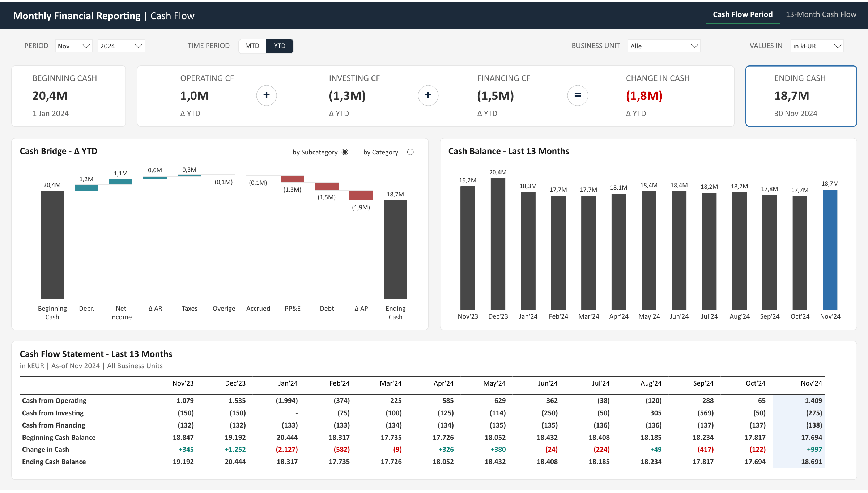
Task: Click the Operating CF 1,0M value
Action: (x=194, y=96)
